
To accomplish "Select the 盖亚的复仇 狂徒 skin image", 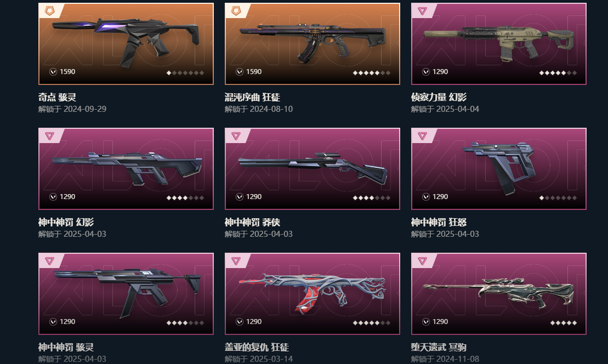I will pos(312,294).
